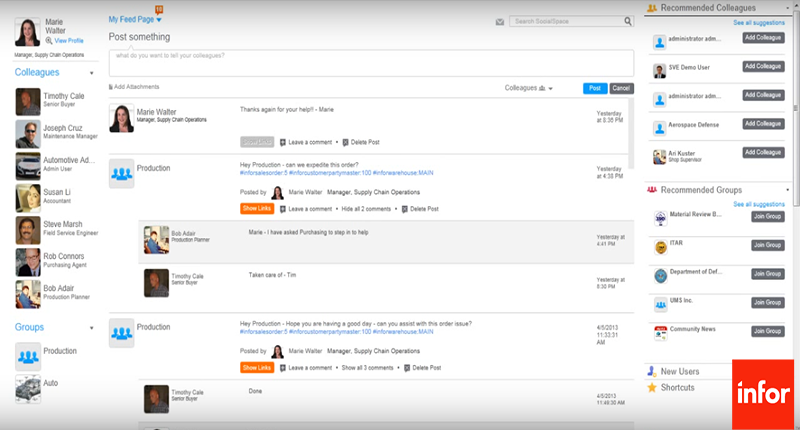Click the blue Post button
The image size is (800, 430).
pyautogui.click(x=594, y=88)
